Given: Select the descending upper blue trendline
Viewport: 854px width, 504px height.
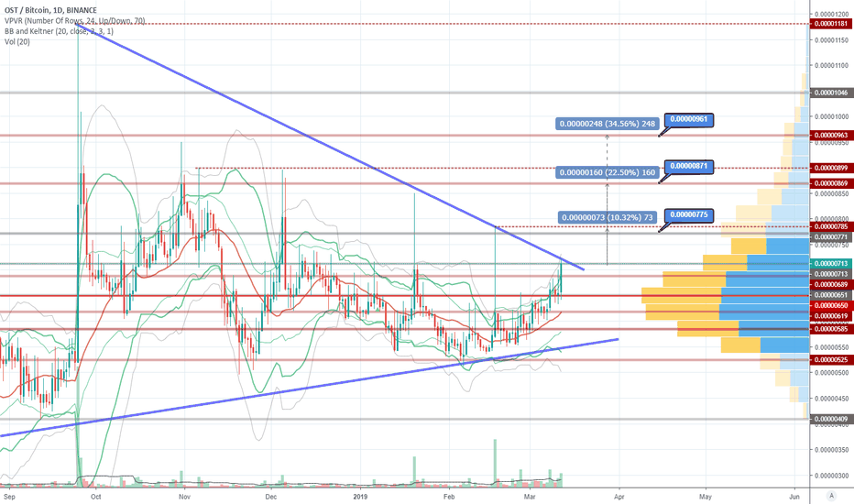Looking at the screenshot, I should tap(330, 146).
